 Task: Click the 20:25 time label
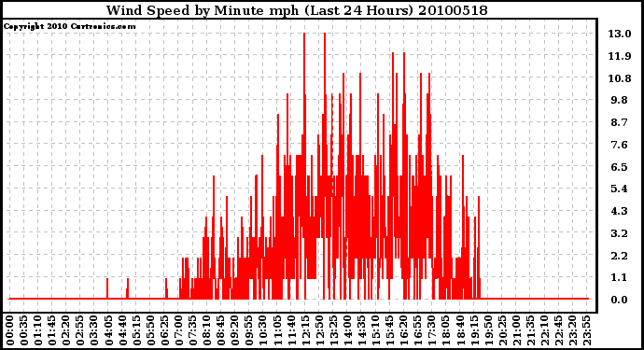(x=501, y=331)
